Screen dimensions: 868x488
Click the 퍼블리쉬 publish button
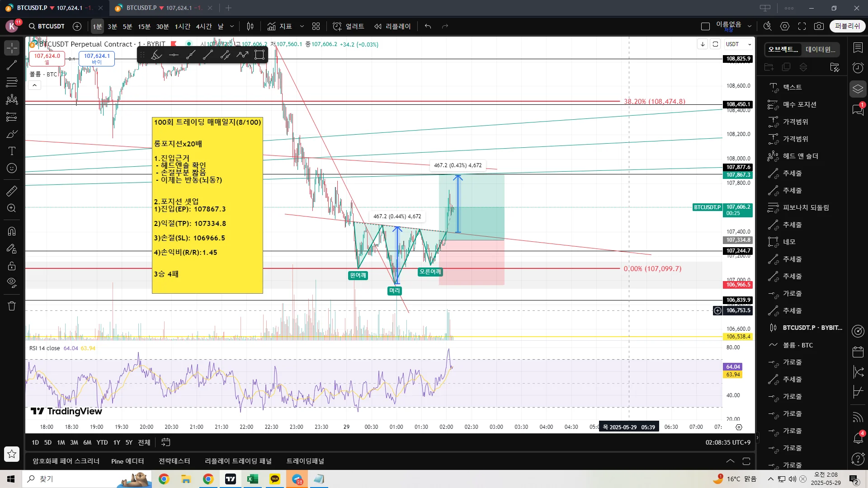847,26
